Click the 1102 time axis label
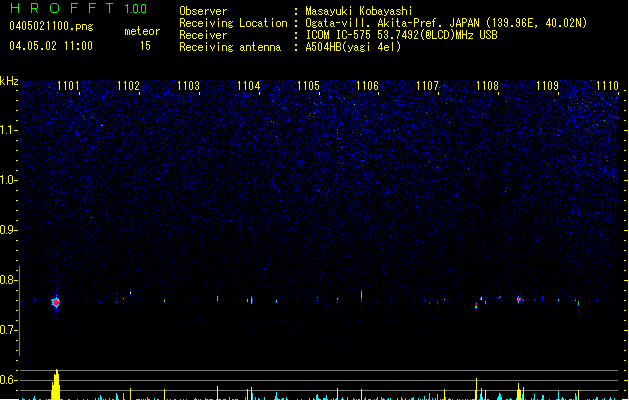The image size is (629, 400). click(128, 86)
